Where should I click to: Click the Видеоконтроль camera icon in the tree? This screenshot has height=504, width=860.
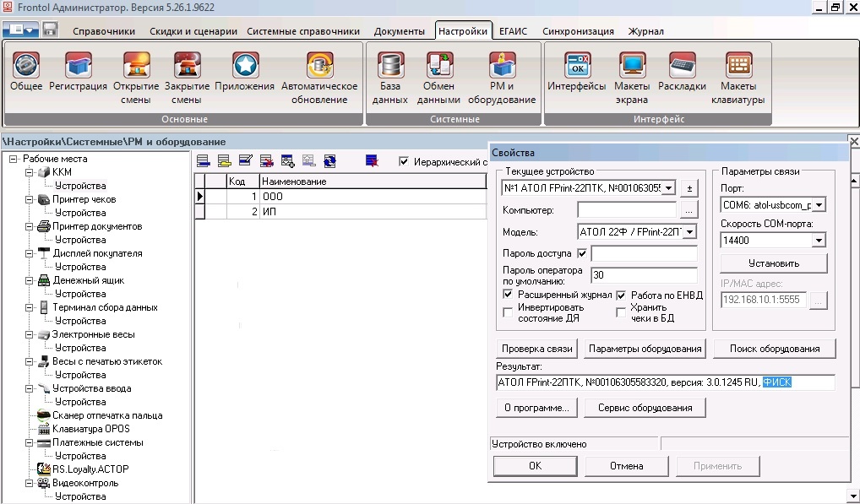click(x=44, y=483)
